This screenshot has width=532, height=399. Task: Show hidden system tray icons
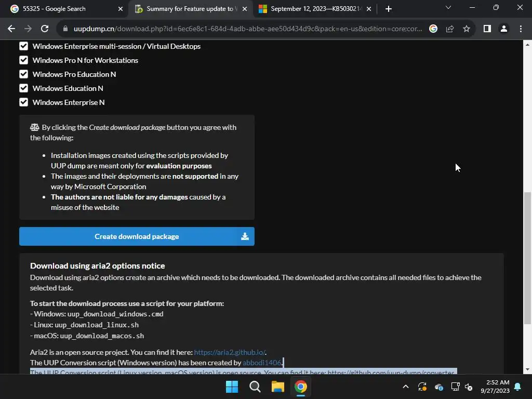click(x=405, y=387)
